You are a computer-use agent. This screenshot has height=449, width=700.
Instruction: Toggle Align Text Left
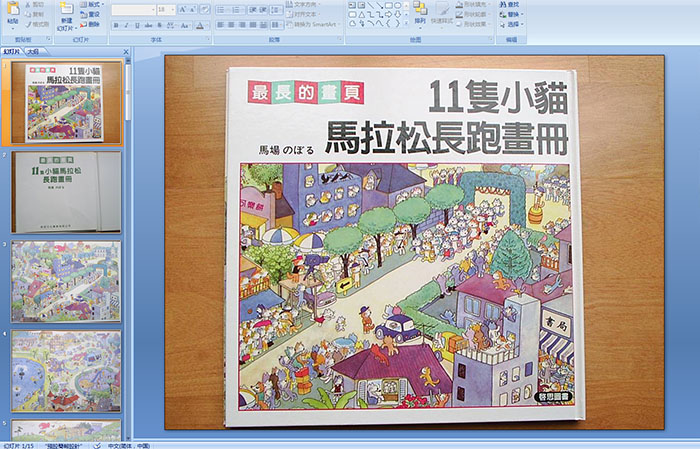click(221, 25)
